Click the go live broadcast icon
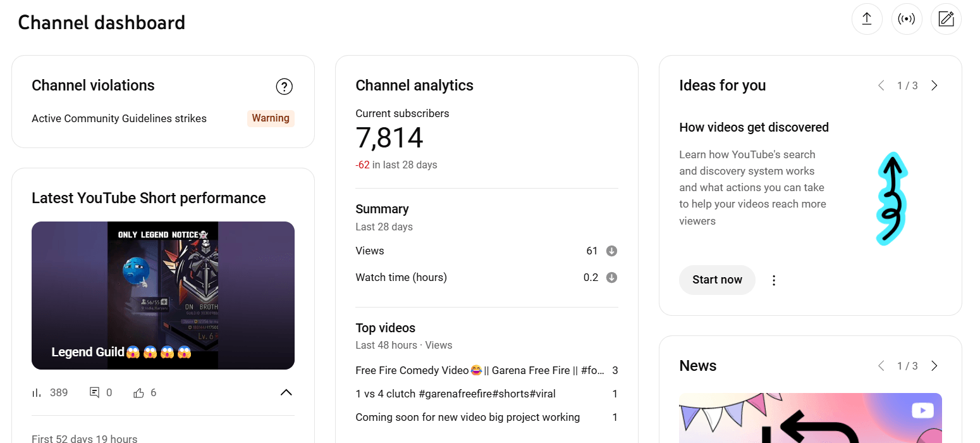Screen dimensions: 980x443 907,20
